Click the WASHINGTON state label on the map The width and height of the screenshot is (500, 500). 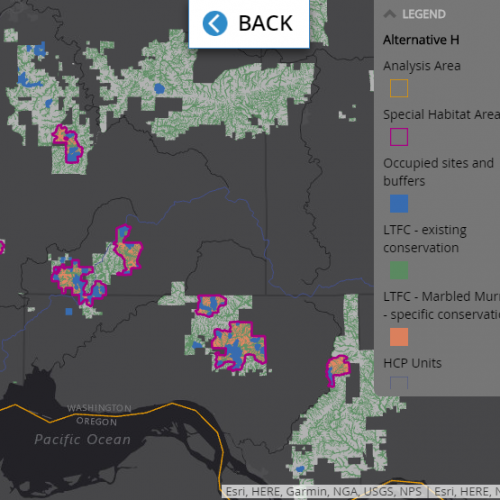[x=99, y=408]
